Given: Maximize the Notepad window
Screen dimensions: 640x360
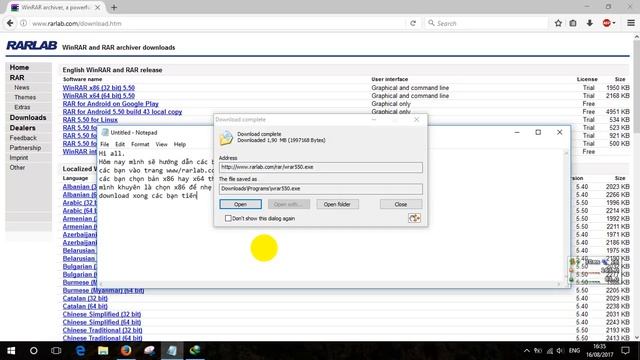Looking at the screenshot, I should pyautogui.click(x=538, y=132).
